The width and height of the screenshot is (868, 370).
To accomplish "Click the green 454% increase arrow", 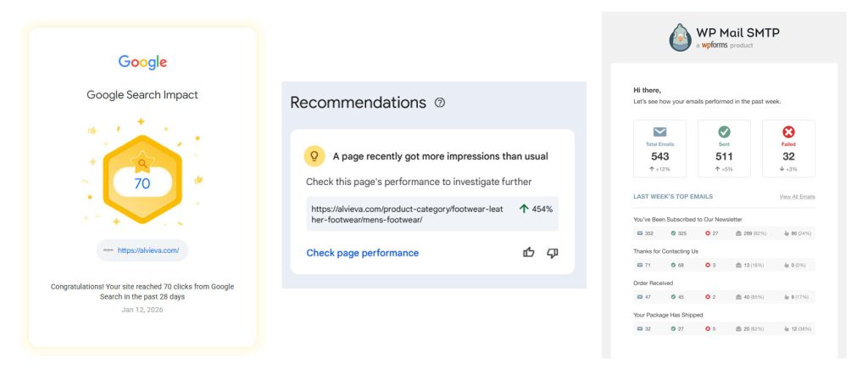I will point(524,208).
